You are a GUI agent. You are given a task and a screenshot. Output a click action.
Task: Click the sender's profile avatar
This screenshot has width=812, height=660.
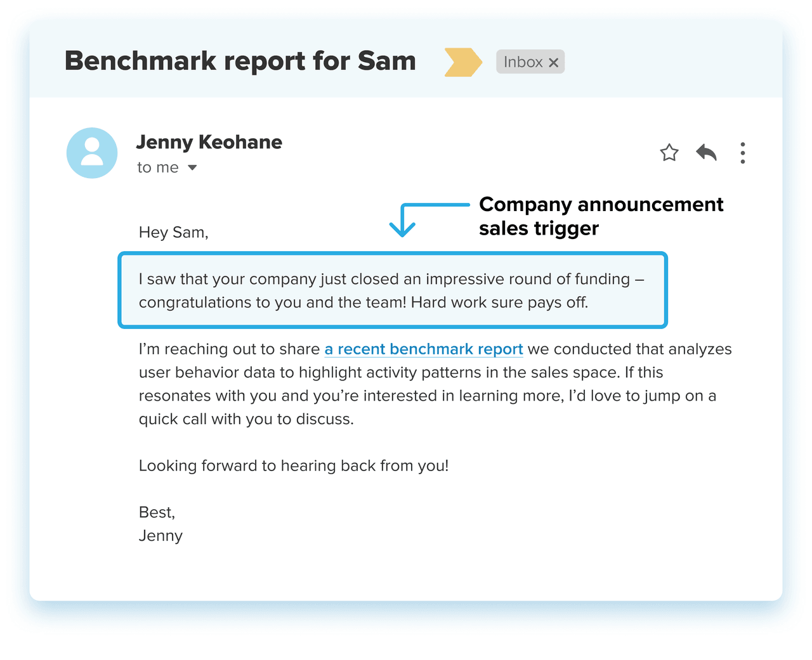[92, 153]
